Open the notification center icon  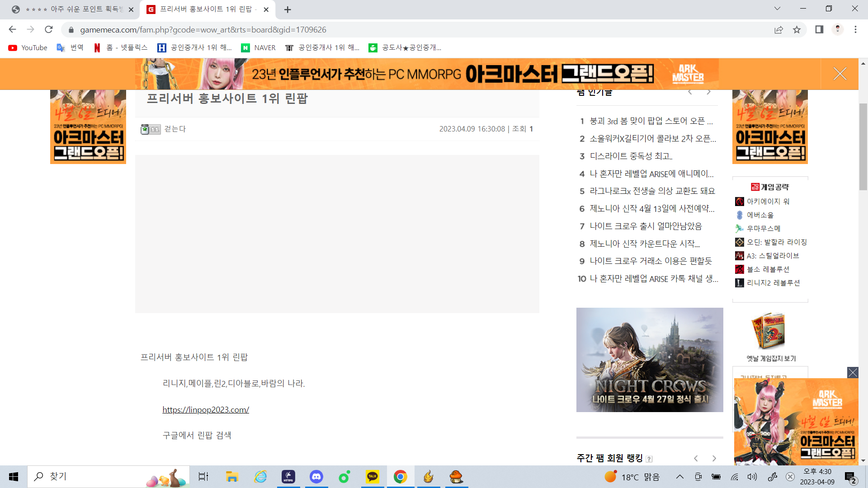coord(850,477)
